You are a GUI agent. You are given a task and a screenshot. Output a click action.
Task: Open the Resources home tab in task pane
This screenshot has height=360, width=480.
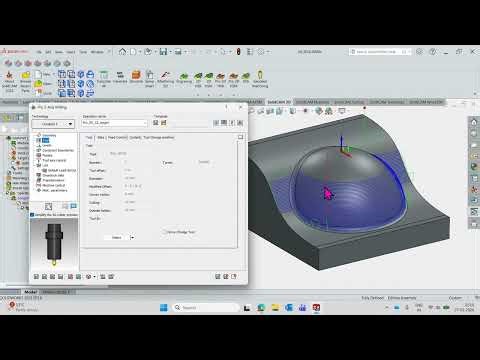coord(474,122)
